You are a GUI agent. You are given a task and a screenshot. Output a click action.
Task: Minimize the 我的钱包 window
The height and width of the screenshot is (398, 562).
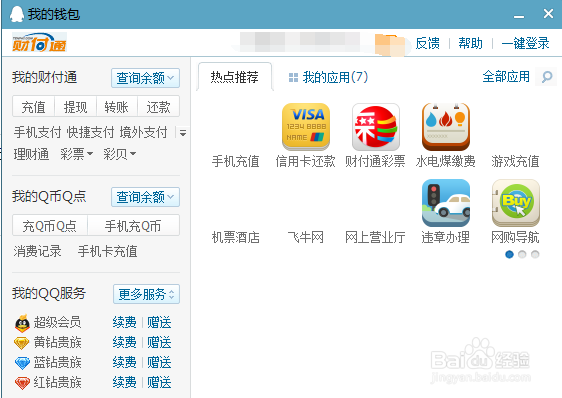(x=519, y=16)
